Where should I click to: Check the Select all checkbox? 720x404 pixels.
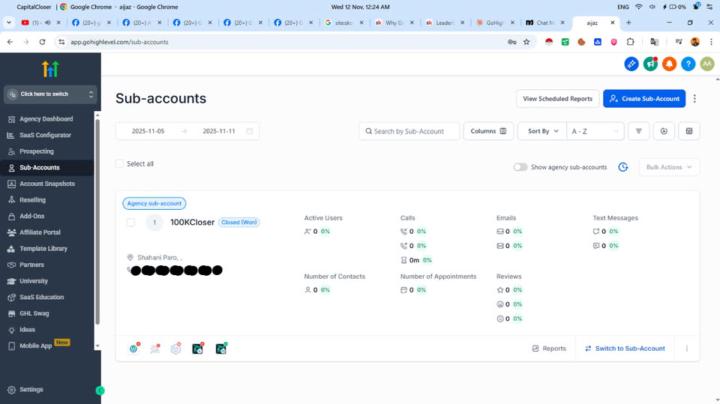120,164
